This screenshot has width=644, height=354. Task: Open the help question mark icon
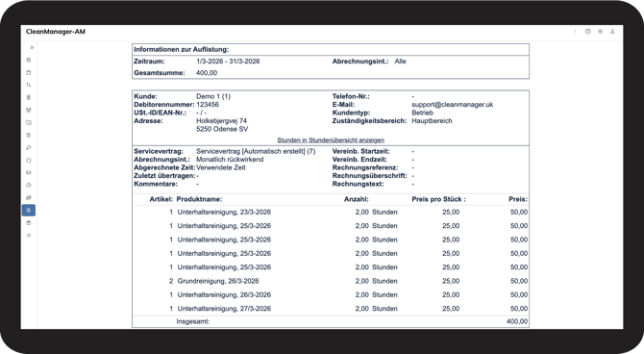pos(587,31)
